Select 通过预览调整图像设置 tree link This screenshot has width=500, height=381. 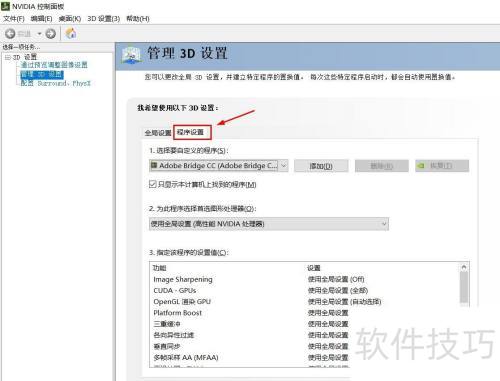pos(54,65)
